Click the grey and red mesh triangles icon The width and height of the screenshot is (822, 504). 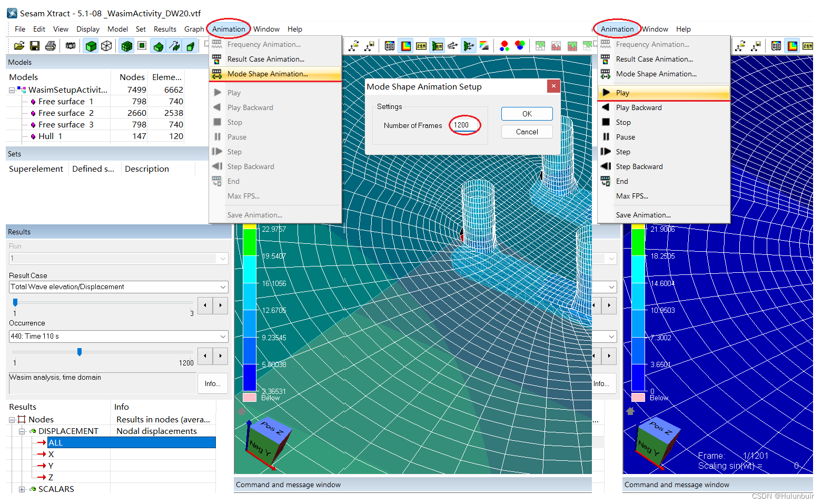coord(556,46)
